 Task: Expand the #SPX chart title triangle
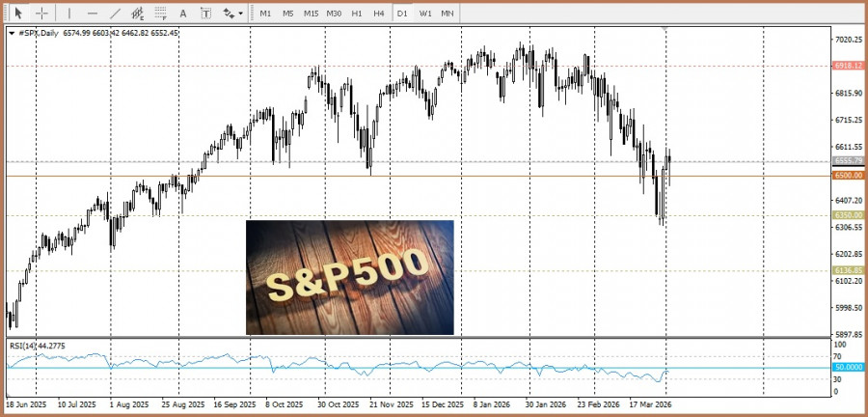[13, 33]
